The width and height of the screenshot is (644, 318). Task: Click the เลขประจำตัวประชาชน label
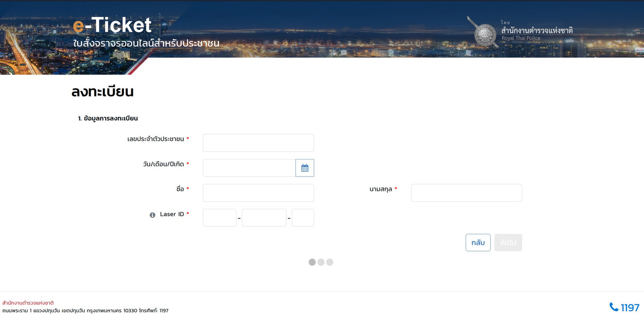[156, 139]
